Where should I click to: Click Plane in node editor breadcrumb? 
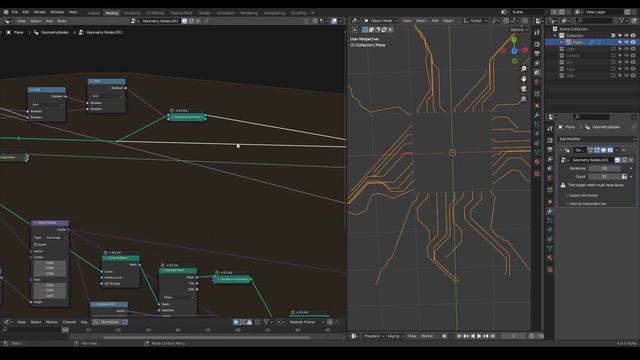tap(18, 32)
